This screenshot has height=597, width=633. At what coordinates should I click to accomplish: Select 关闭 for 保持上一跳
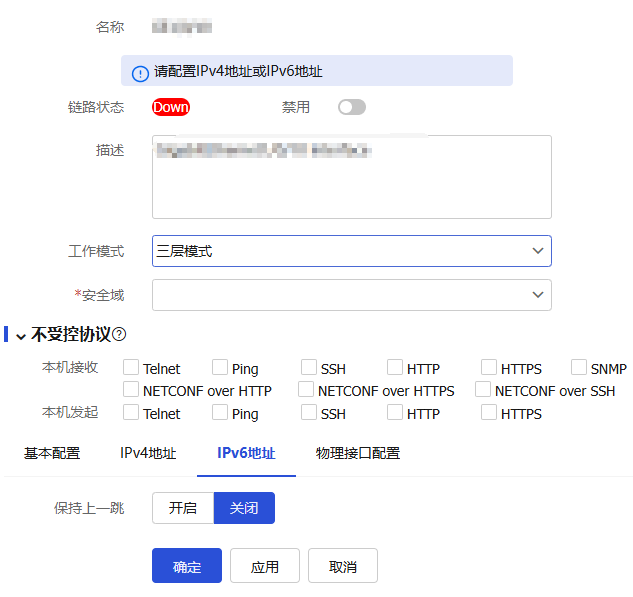[x=244, y=508]
